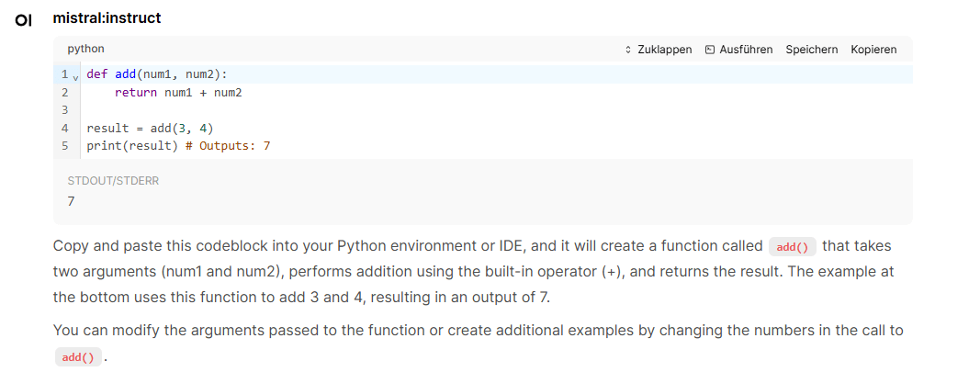The image size is (980, 372).
Task: Click line number 3 in the gutter
Action: pos(64,110)
